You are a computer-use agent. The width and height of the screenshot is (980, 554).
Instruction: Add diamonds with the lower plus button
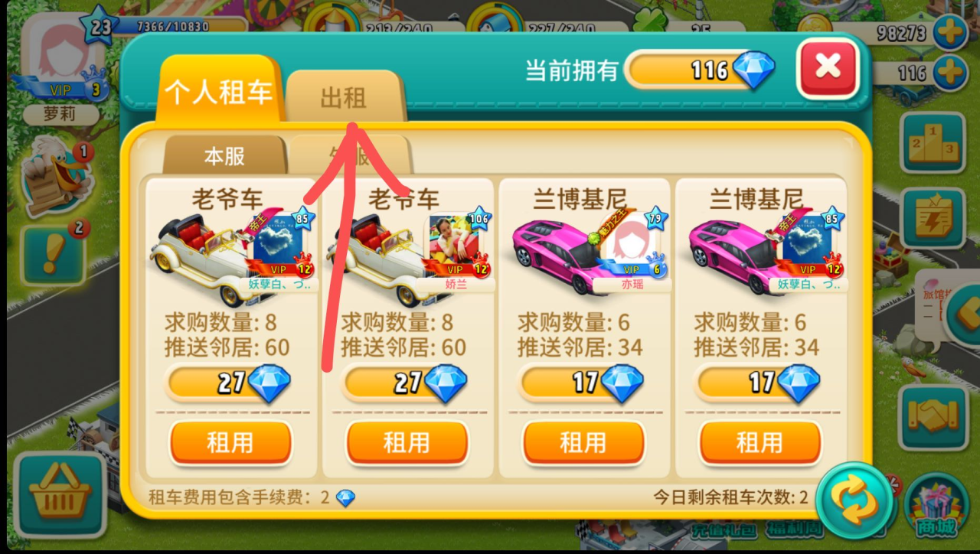point(950,73)
